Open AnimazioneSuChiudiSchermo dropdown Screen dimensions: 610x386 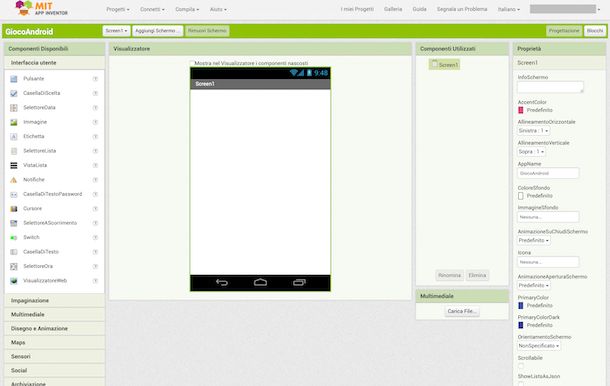[x=534, y=240]
